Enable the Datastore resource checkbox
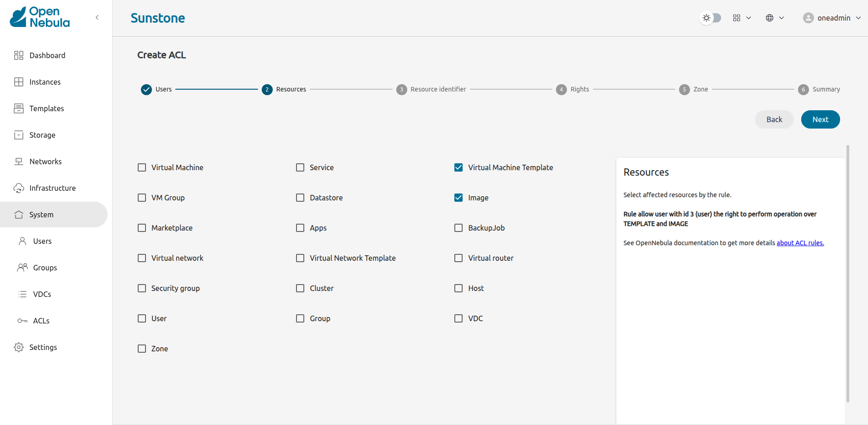This screenshot has width=868, height=425. click(x=300, y=197)
